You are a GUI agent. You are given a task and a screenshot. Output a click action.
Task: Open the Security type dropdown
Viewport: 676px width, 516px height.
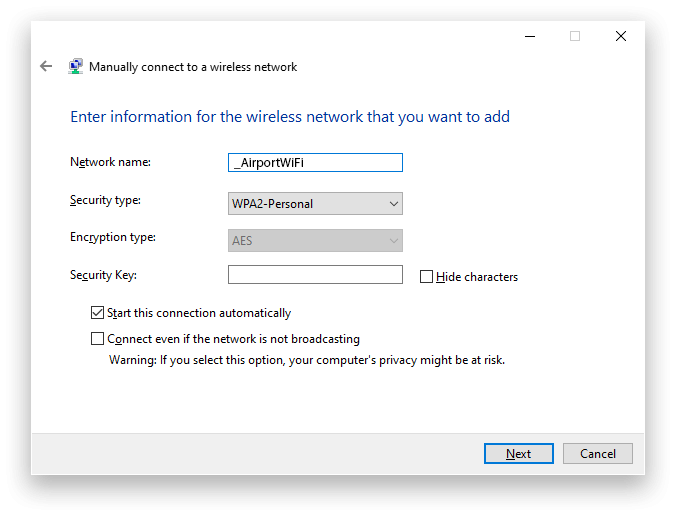coord(315,204)
